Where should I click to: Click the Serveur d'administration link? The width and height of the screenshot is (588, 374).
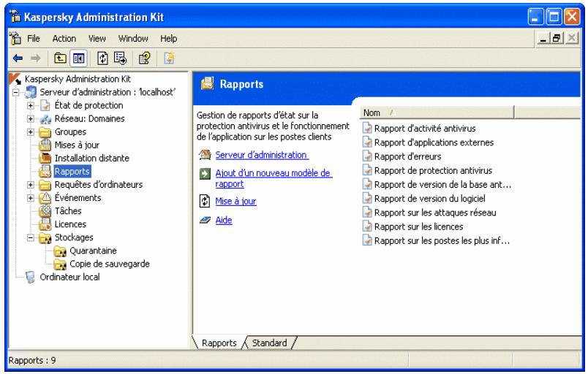(262, 155)
